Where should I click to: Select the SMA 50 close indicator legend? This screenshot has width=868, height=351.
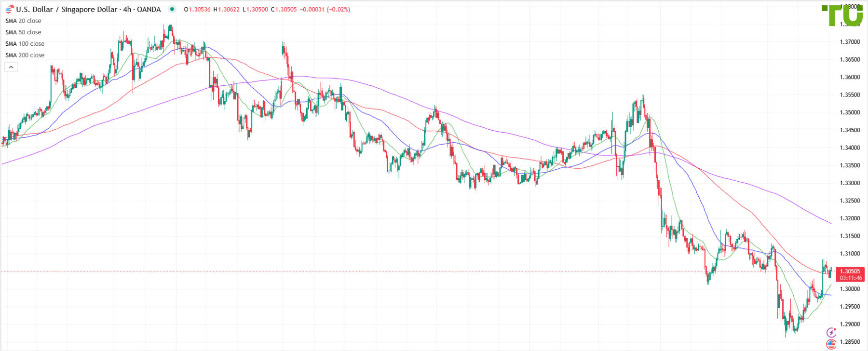23,32
